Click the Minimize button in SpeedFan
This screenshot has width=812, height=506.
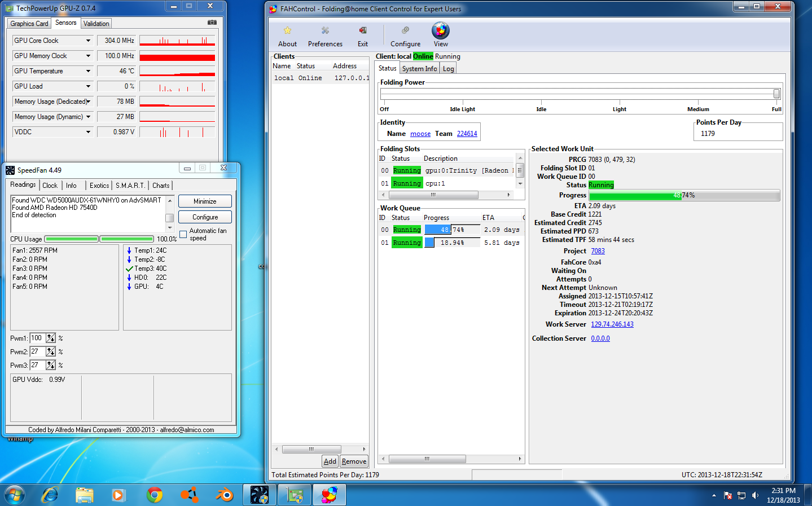pyautogui.click(x=205, y=201)
